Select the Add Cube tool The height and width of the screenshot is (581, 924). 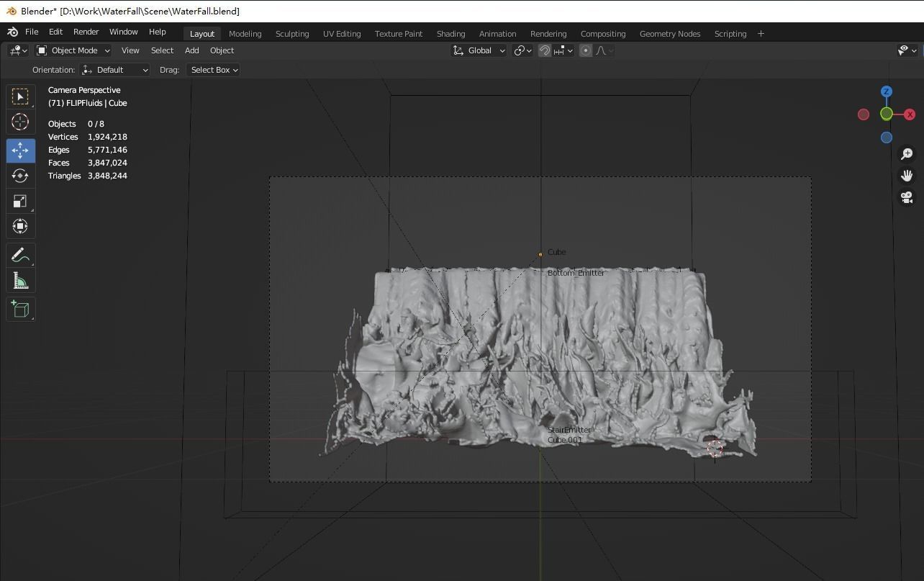click(x=20, y=309)
